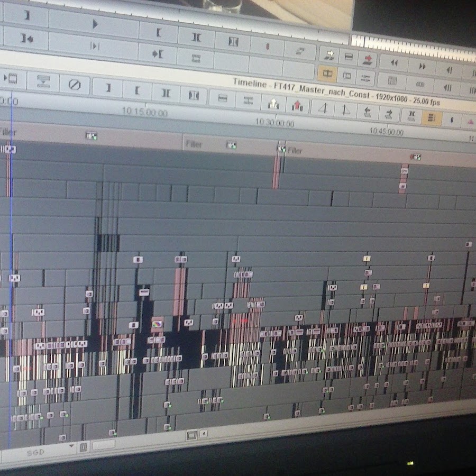This screenshot has width=476, height=476.
Task: Click the Focus button next to the SGD dropdown
Action: 84,447
